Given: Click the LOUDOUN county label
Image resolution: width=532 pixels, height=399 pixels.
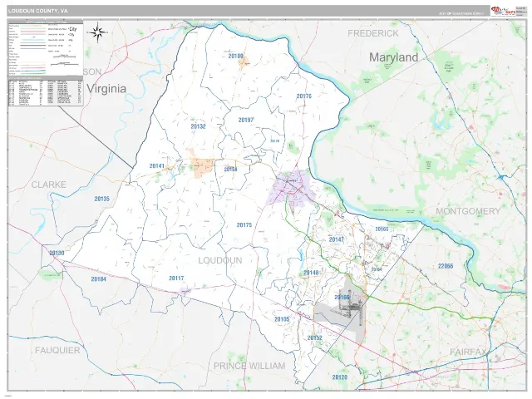Looking at the screenshot, I should (x=220, y=260).
